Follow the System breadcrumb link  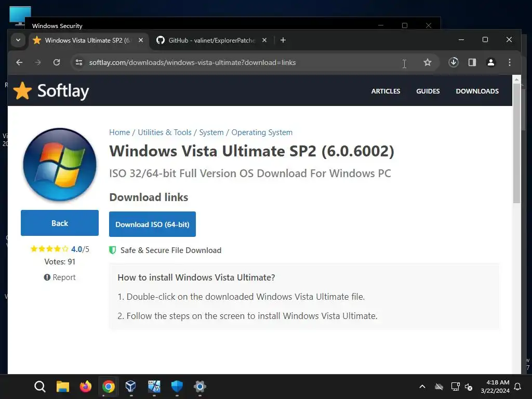pyautogui.click(x=211, y=132)
